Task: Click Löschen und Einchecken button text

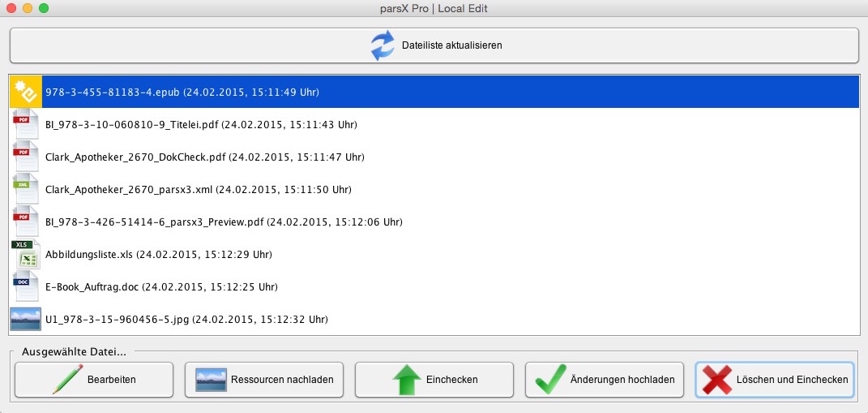Action: (792, 380)
